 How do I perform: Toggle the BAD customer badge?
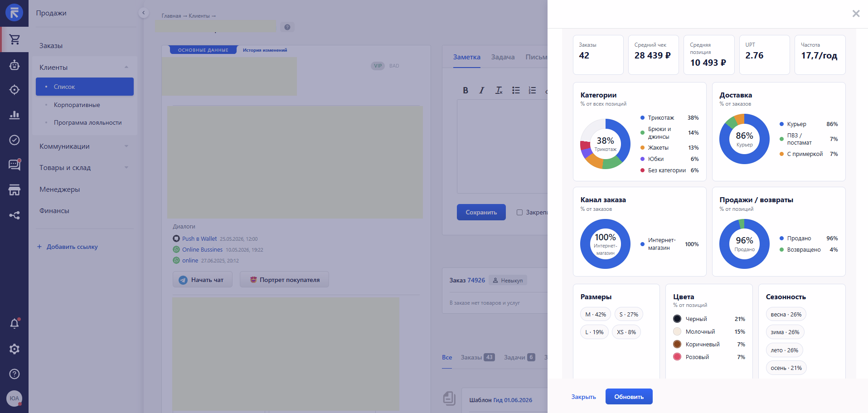click(x=394, y=66)
